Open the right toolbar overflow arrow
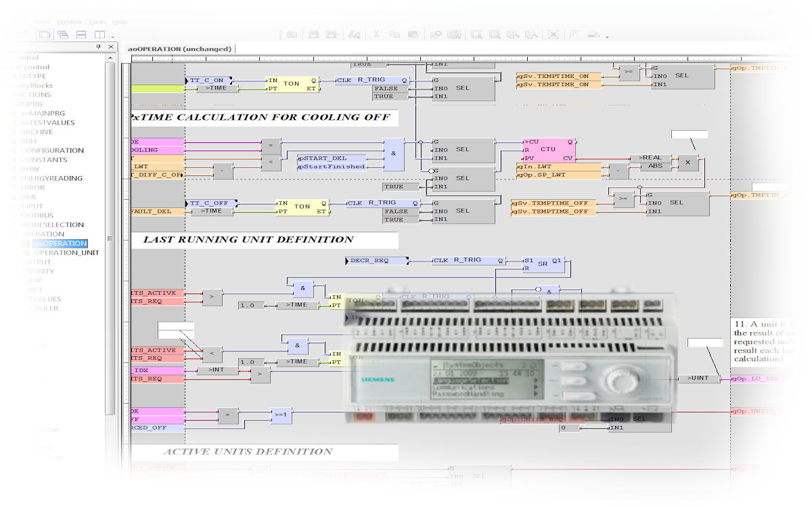Image resolution: width=812 pixels, height=508 pixels. (x=607, y=36)
